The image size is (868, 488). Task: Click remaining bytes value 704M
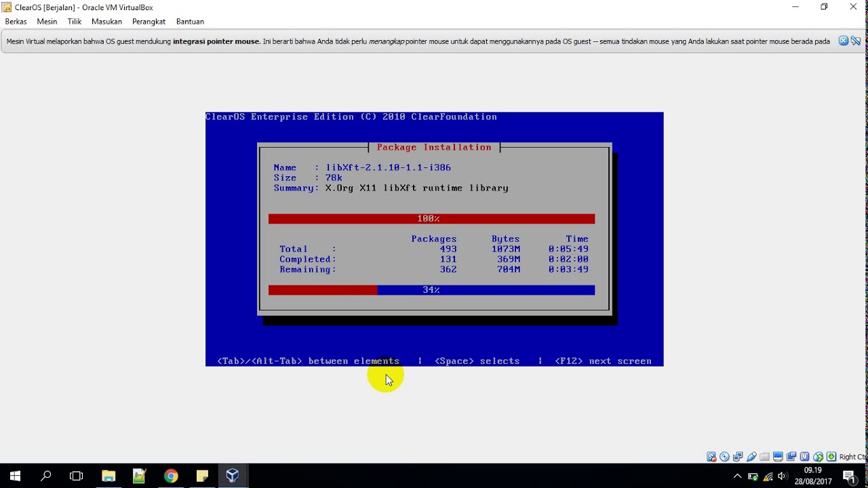tap(509, 269)
